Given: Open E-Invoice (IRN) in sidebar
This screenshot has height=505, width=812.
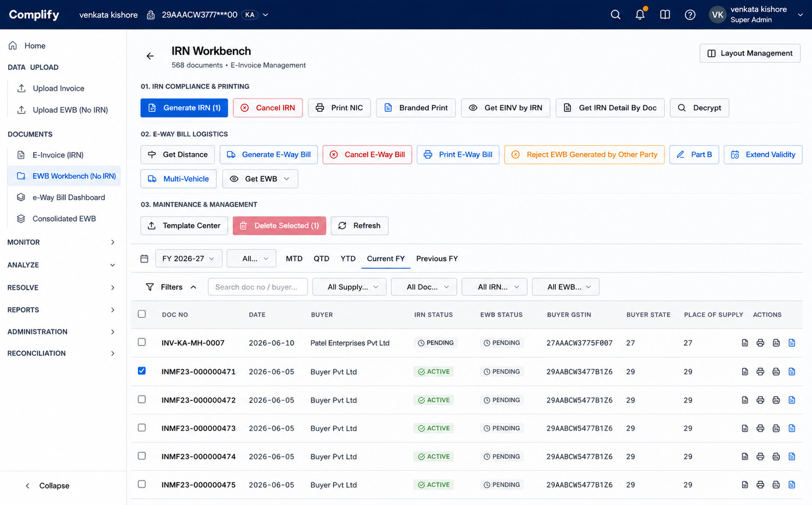Looking at the screenshot, I should coord(58,155).
